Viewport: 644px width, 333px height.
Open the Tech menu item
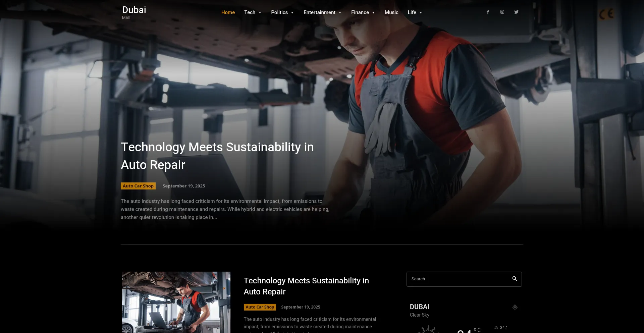(x=250, y=12)
